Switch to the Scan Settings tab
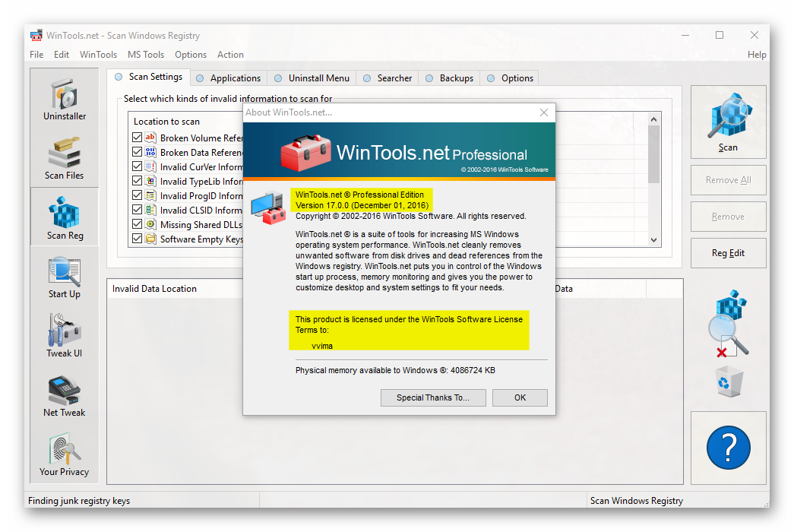The height and width of the screenshot is (532, 794). [148, 77]
